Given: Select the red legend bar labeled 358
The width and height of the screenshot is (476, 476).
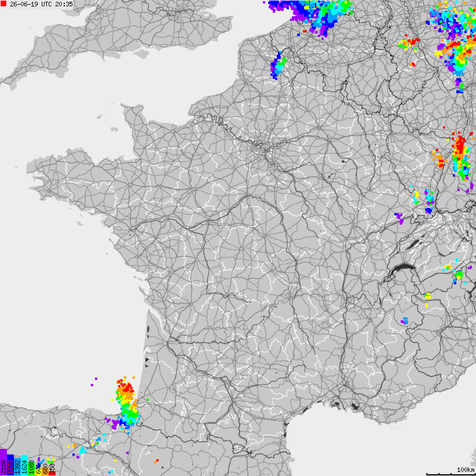Looking at the screenshot, I should (x=52, y=473).
